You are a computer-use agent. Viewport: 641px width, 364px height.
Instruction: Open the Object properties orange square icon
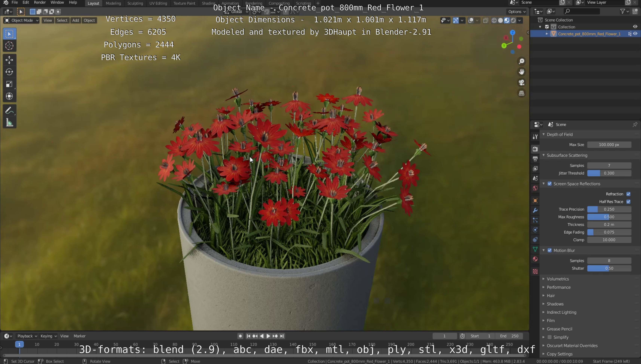pos(535,201)
